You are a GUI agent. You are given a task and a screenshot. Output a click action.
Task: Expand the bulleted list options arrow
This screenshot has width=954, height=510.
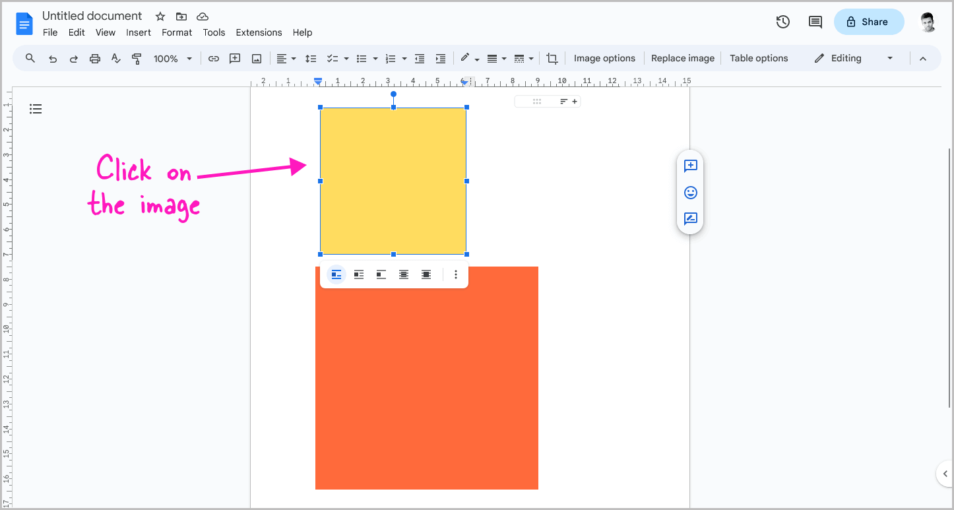pyautogui.click(x=375, y=59)
